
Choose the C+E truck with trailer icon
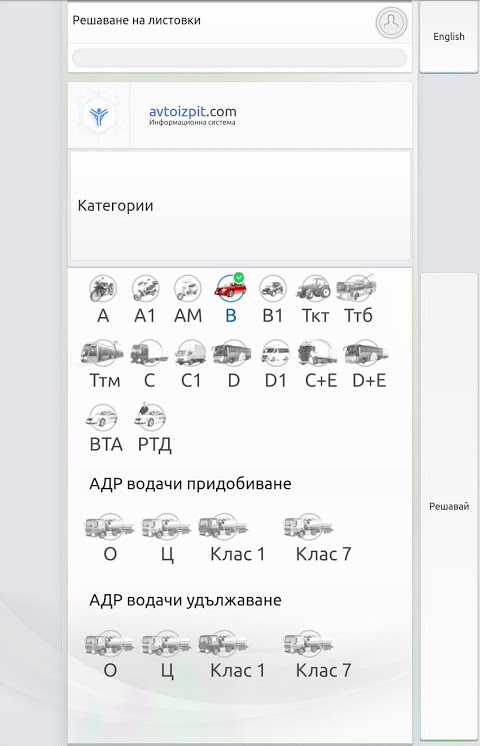tap(317, 353)
